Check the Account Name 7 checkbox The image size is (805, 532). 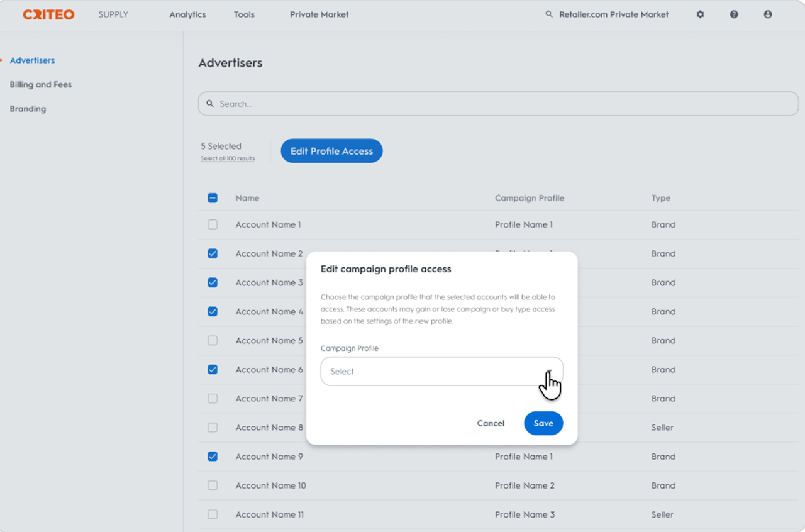[213, 398]
